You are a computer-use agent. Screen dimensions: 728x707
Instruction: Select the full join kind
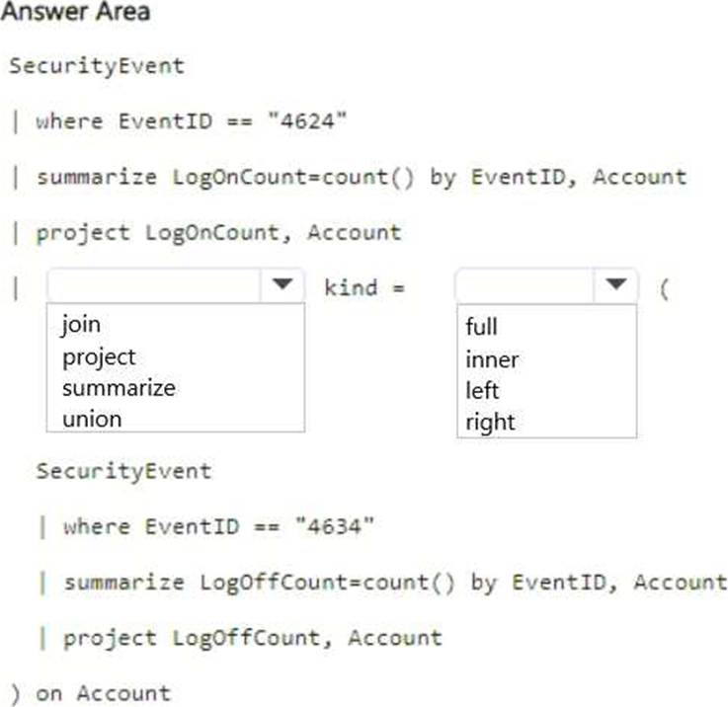click(x=481, y=326)
